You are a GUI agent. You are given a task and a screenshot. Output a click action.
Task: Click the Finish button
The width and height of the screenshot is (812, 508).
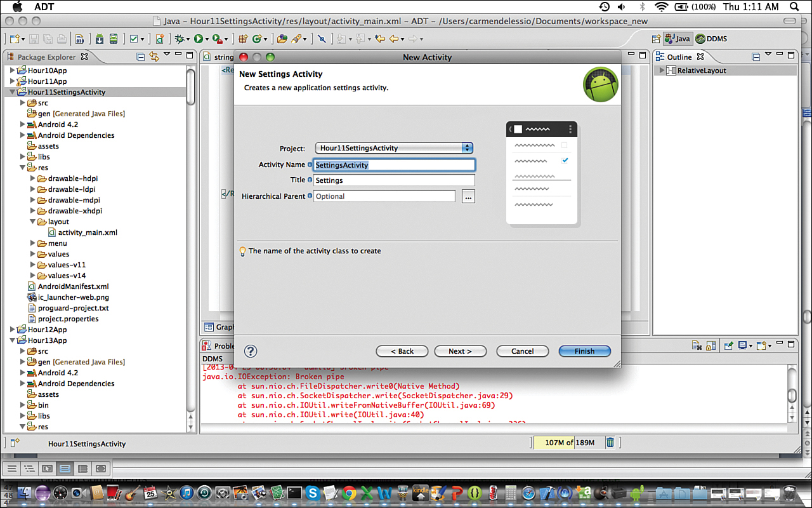[x=584, y=351]
